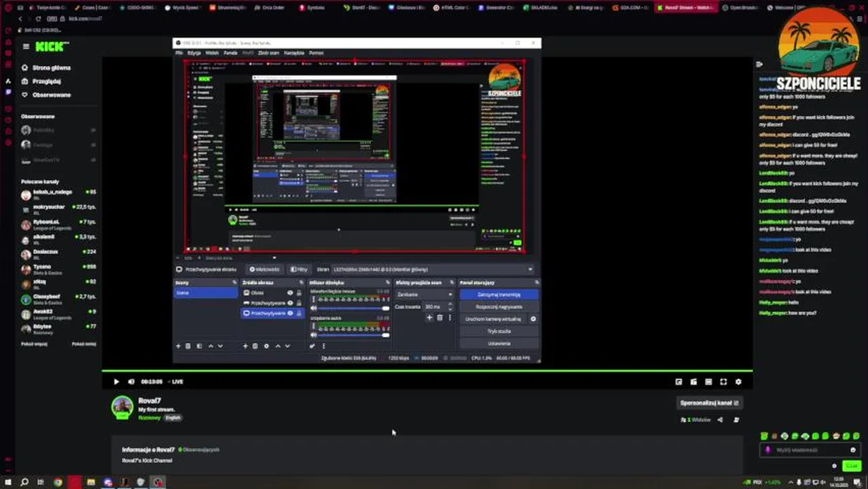Play the Kick stream with play button
Image resolution: width=868 pixels, height=489 pixels.
point(116,382)
